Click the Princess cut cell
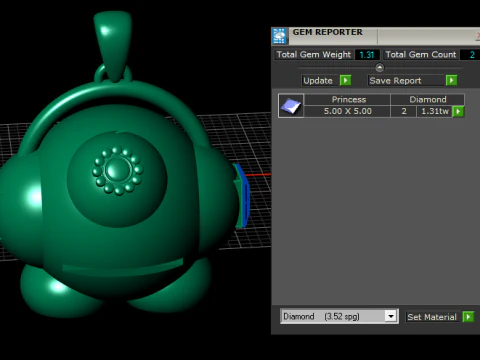This screenshot has height=360, width=480. [348, 100]
